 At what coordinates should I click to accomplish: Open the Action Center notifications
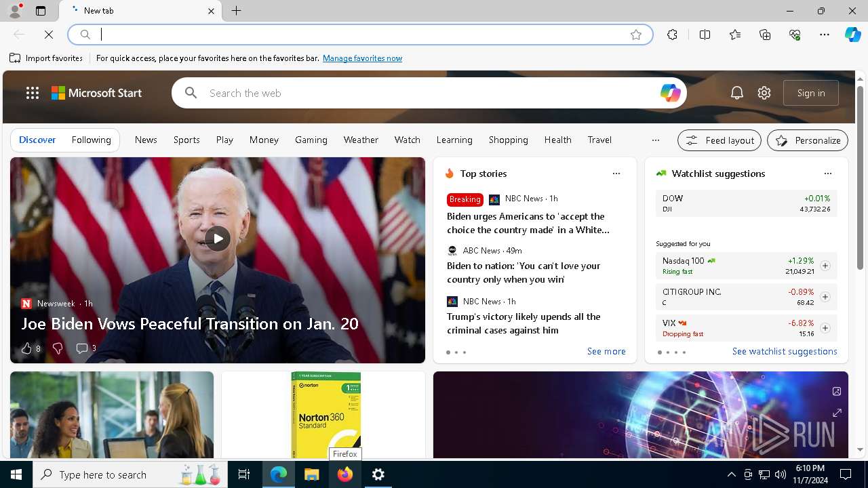tap(846, 474)
